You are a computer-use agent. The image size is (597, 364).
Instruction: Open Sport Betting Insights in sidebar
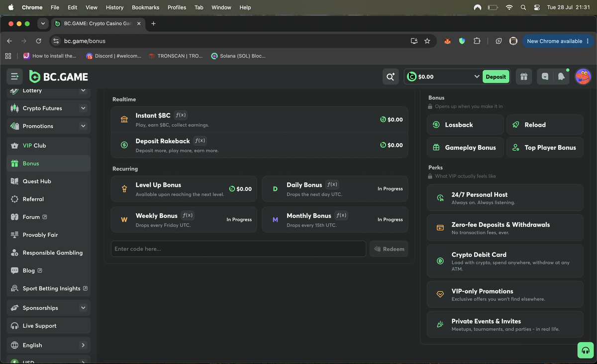click(x=49, y=288)
